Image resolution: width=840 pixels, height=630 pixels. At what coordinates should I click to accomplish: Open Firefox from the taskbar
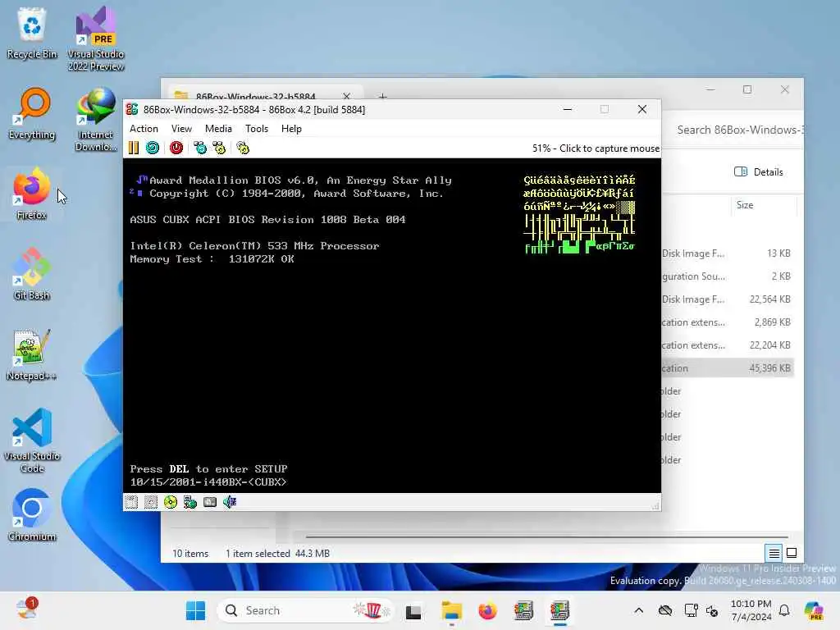pos(487,610)
